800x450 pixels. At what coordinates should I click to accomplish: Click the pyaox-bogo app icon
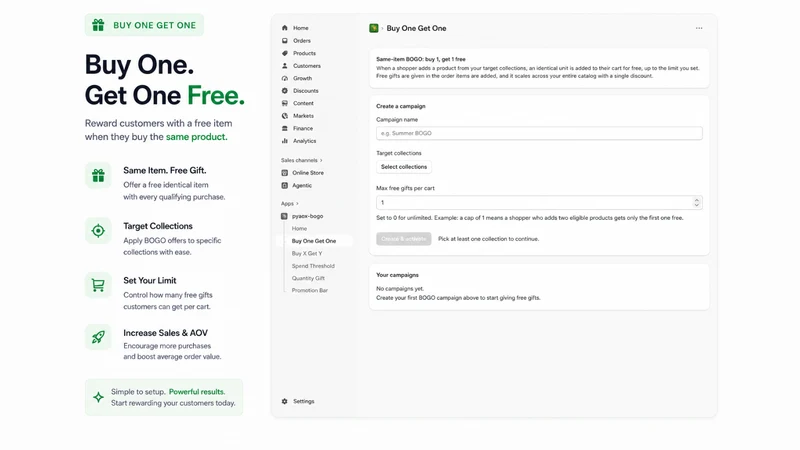tap(284, 216)
